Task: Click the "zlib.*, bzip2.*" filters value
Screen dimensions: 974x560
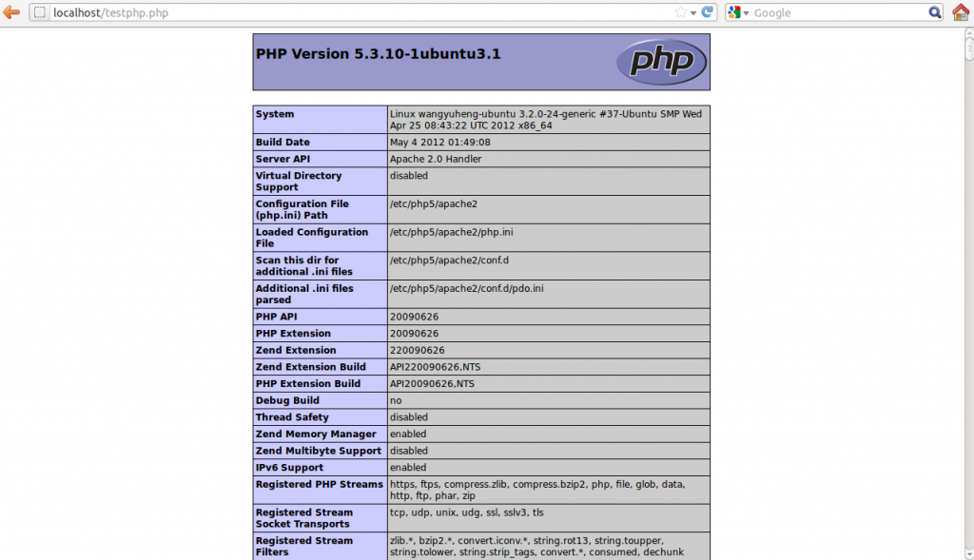Action: (x=536, y=547)
